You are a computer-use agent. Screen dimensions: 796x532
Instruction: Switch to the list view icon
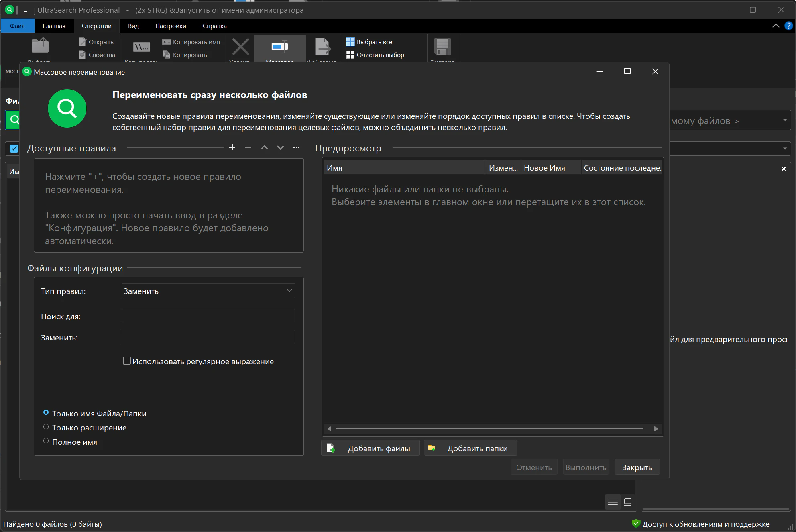point(613,502)
